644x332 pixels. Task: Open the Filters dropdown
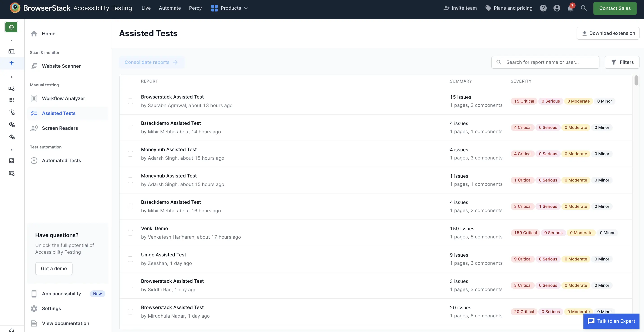(622, 62)
